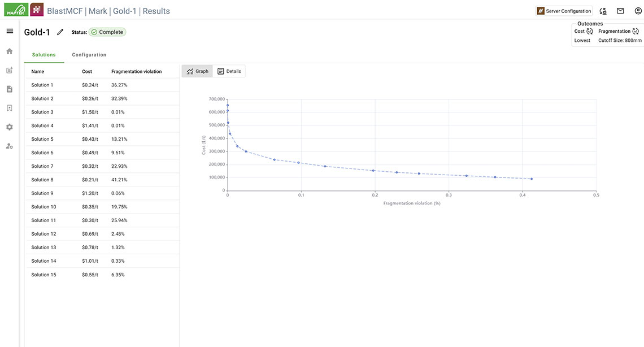Screen dimensions: 644x347
Task: Select the Solutions tab
Action: click(43, 55)
